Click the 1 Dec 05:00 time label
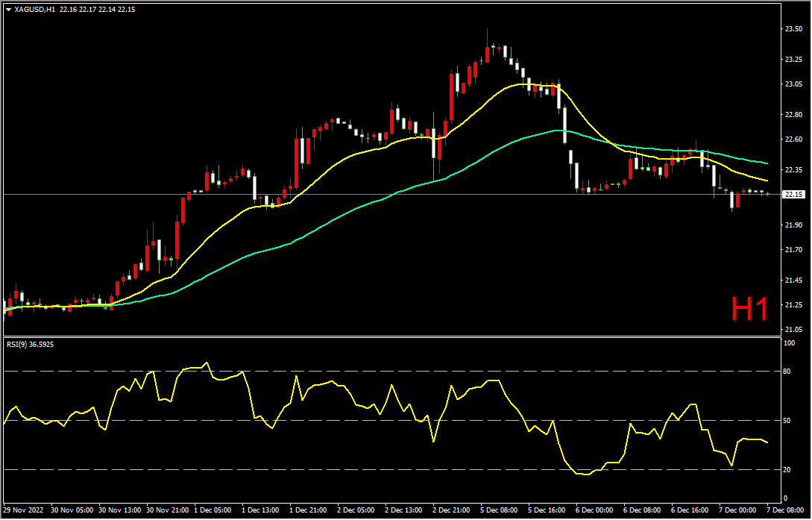This screenshot has width=812, height=520. point(213,510)
